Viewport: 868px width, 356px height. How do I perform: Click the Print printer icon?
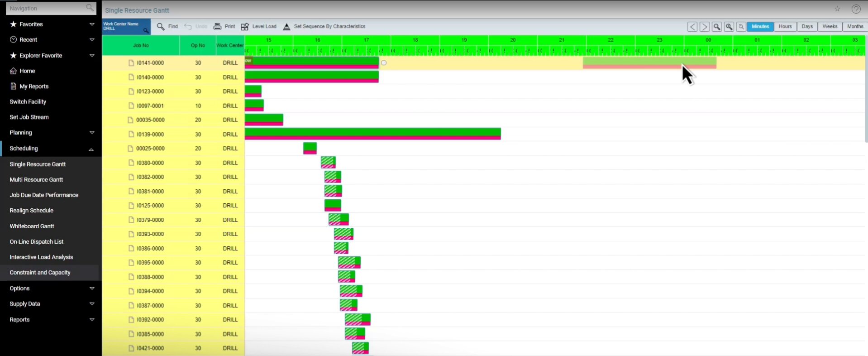(x=218, y=27)
